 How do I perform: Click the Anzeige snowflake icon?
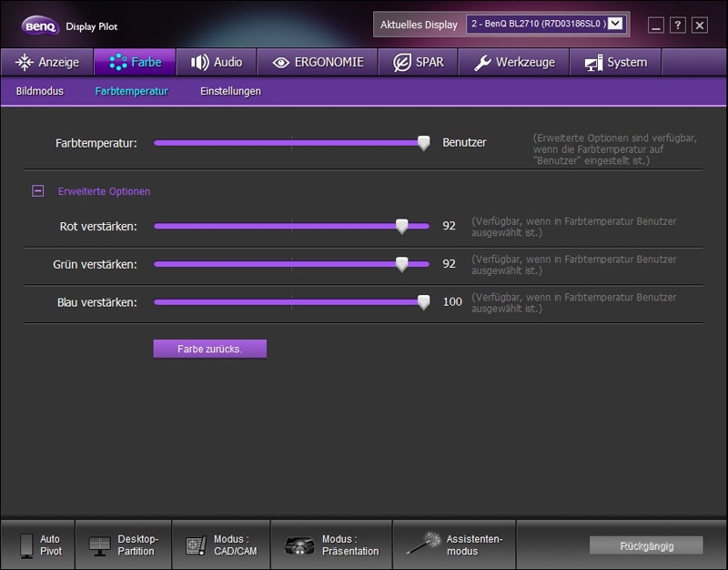point(25,62)
